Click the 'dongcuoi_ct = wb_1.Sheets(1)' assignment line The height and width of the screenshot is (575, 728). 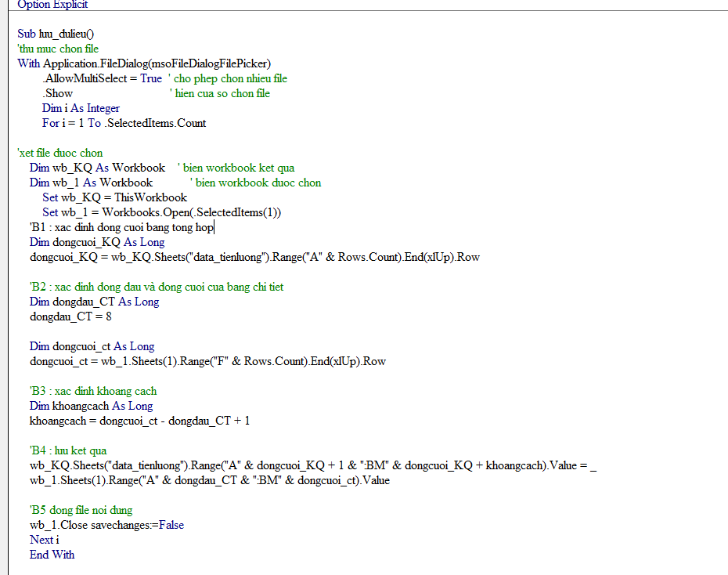click(207, 361)
